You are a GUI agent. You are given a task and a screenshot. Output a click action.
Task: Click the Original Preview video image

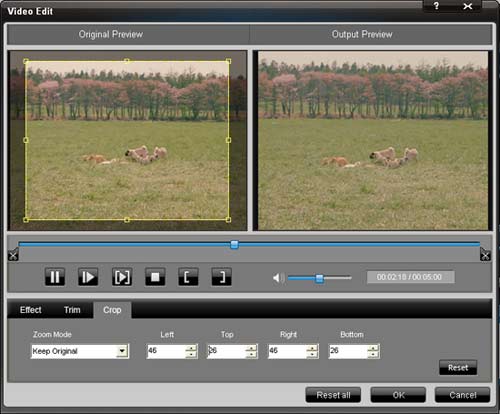128,140
